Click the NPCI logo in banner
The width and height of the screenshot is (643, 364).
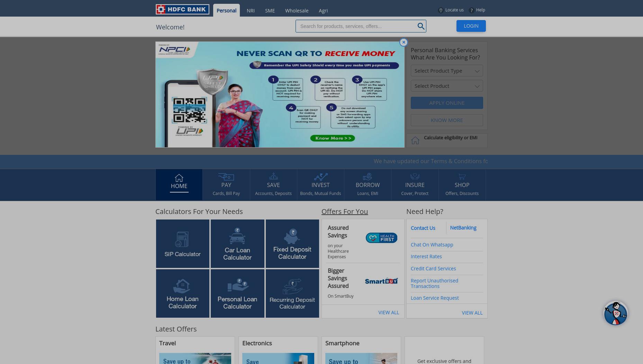tap(174, 50)
